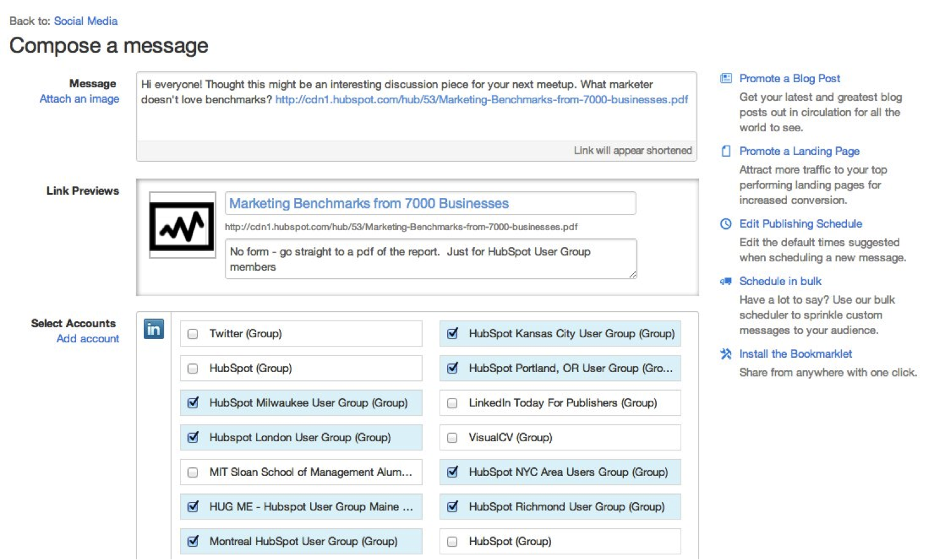The height and width of the screenshot is (560, 934).
Task: Click the link preview thumbnail image
Action: 182,225
